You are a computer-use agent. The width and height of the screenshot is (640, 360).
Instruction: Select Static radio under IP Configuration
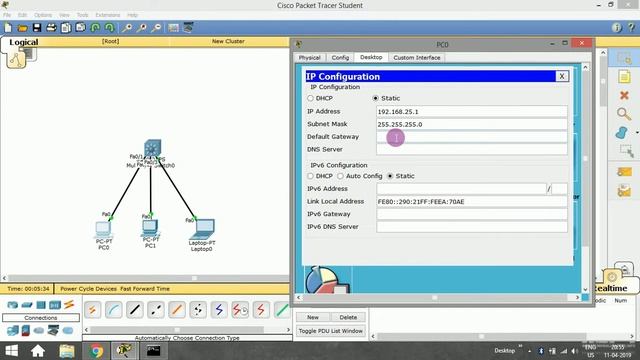click(x=376, y=98)
